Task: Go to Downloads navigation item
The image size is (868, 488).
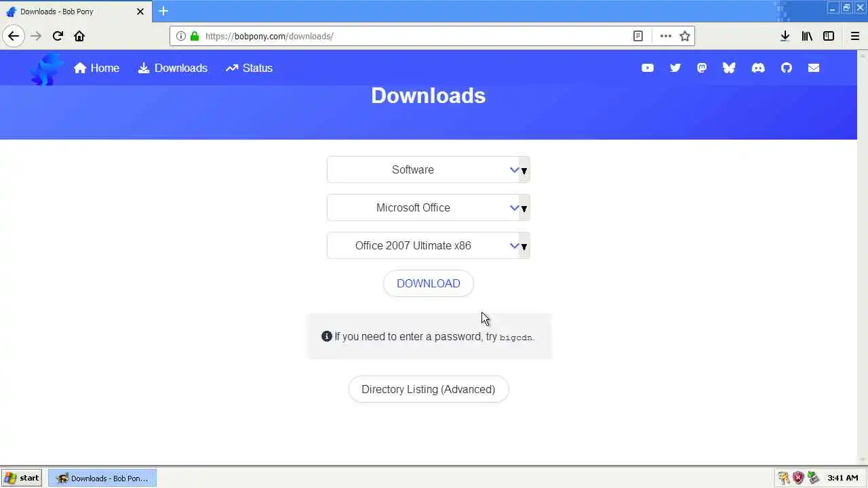Action: (x=173, y=68)
